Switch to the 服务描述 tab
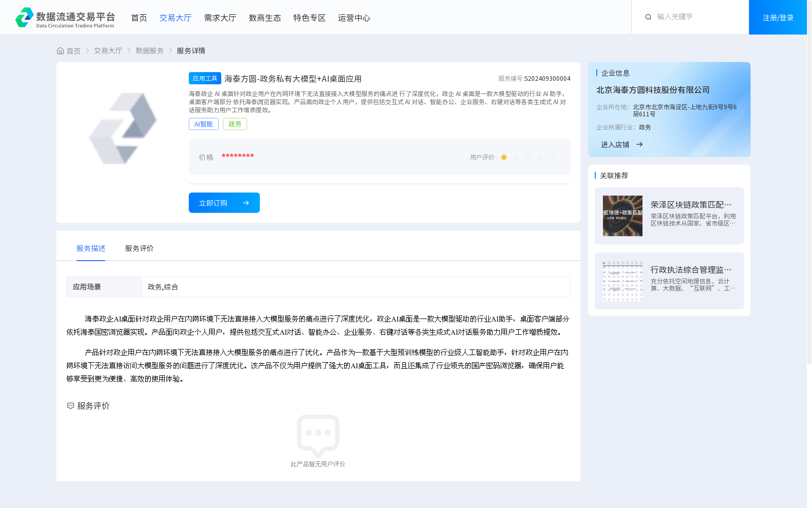 click(91, 248)
